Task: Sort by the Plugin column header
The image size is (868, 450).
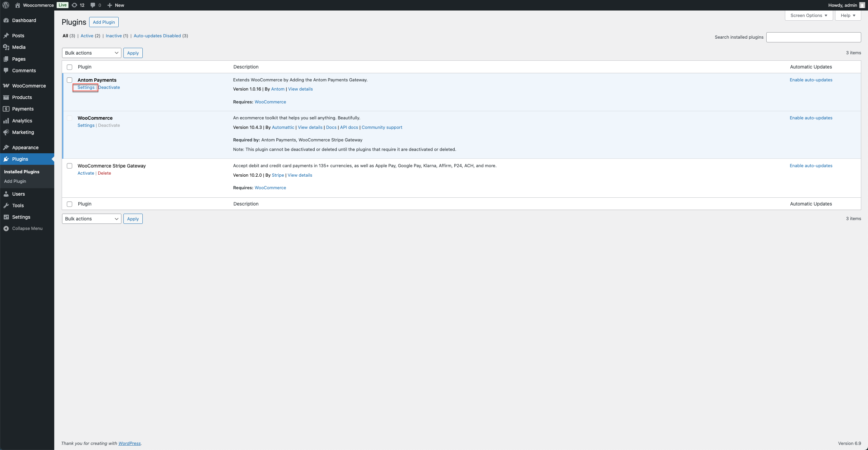Action: point(84,67)
